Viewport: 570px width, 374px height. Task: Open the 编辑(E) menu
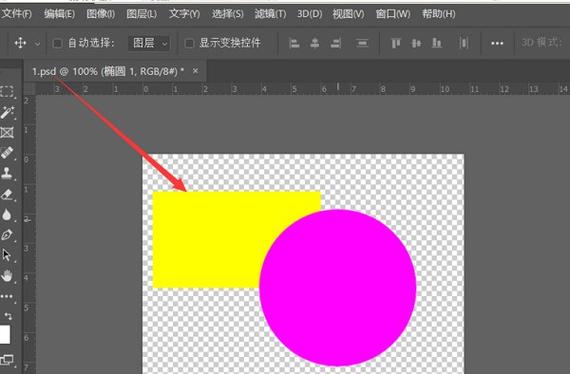(x=59, y=14)
